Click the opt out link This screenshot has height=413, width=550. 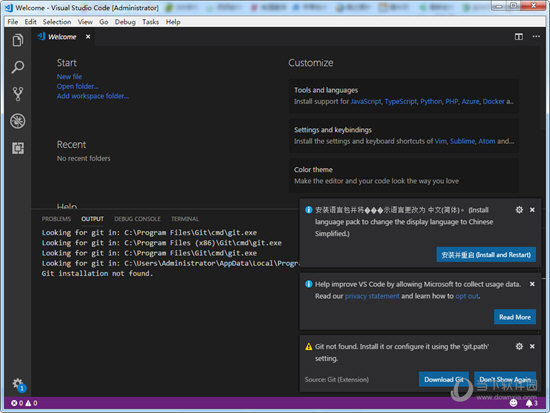(467, 296)
